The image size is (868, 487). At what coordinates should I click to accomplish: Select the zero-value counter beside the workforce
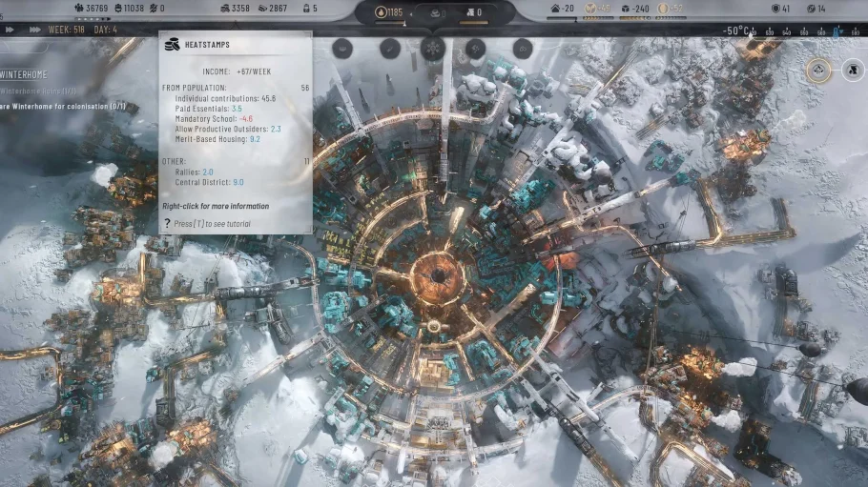pos(157,9)
